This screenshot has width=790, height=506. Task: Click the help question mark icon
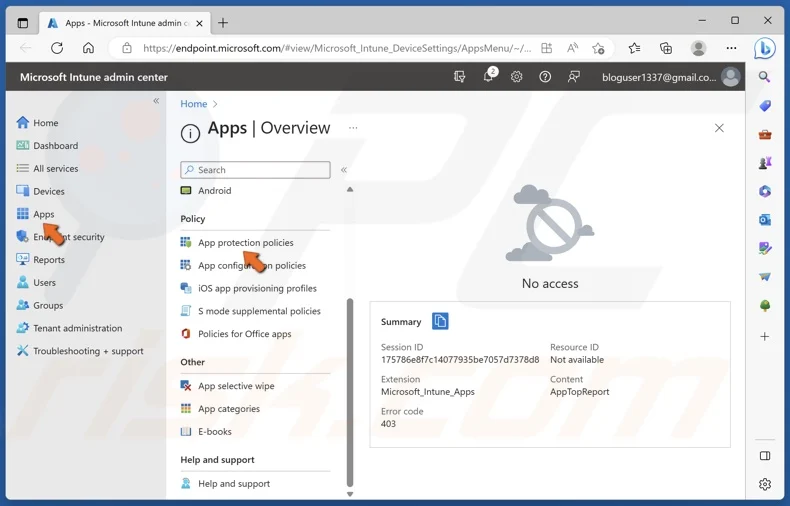[545, 77]
